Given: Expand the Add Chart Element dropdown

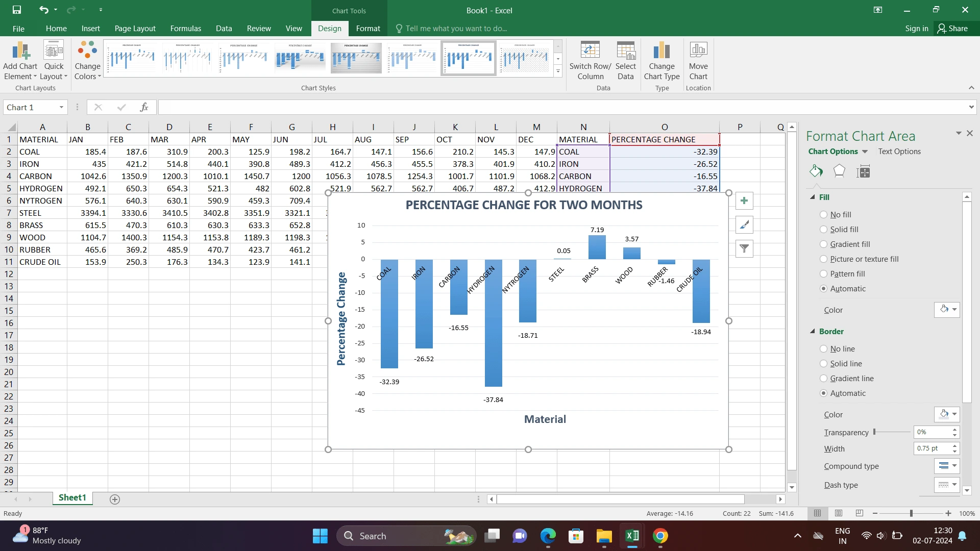Looking at the screenshot, I should click(20, 61).
